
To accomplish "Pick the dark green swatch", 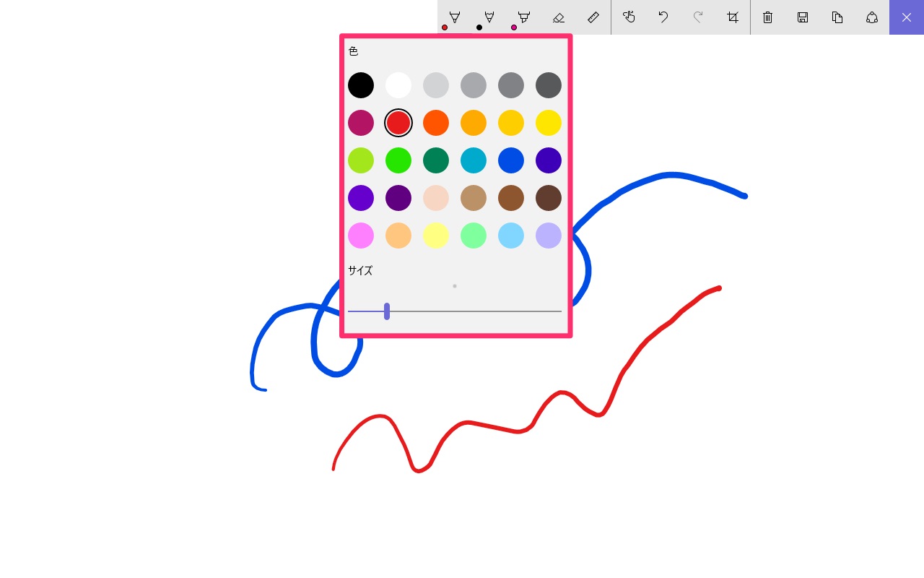I will coord(436,160).
